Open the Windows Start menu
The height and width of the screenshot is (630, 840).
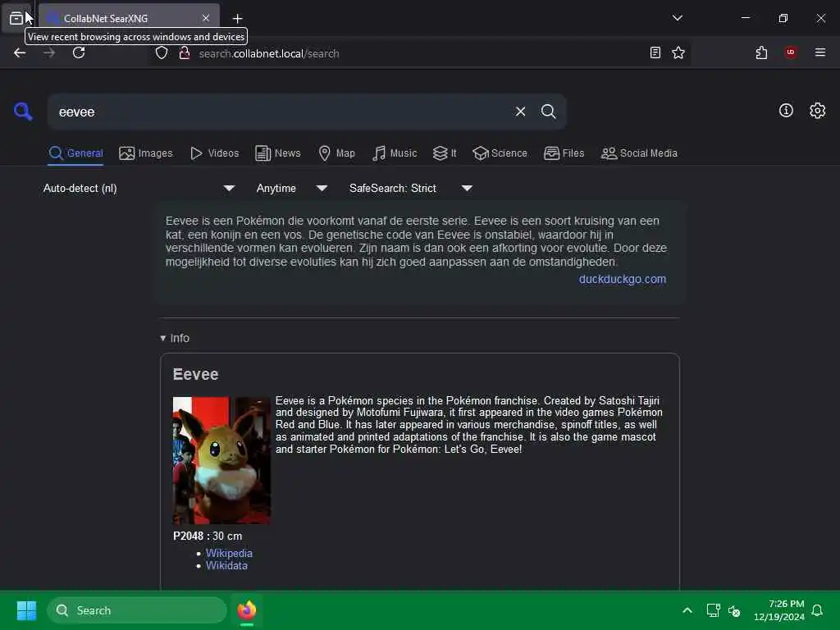26,610
